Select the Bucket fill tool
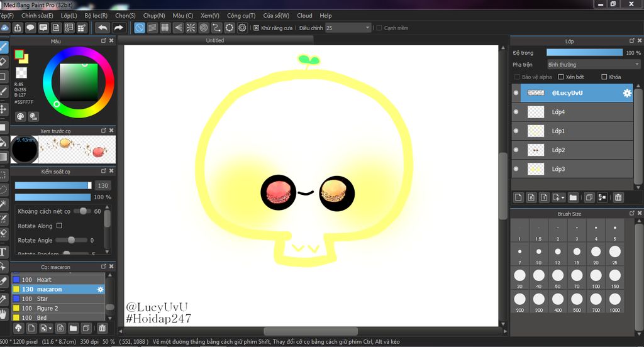This screenshot has height=347, width=644. (x=3, y=142)
